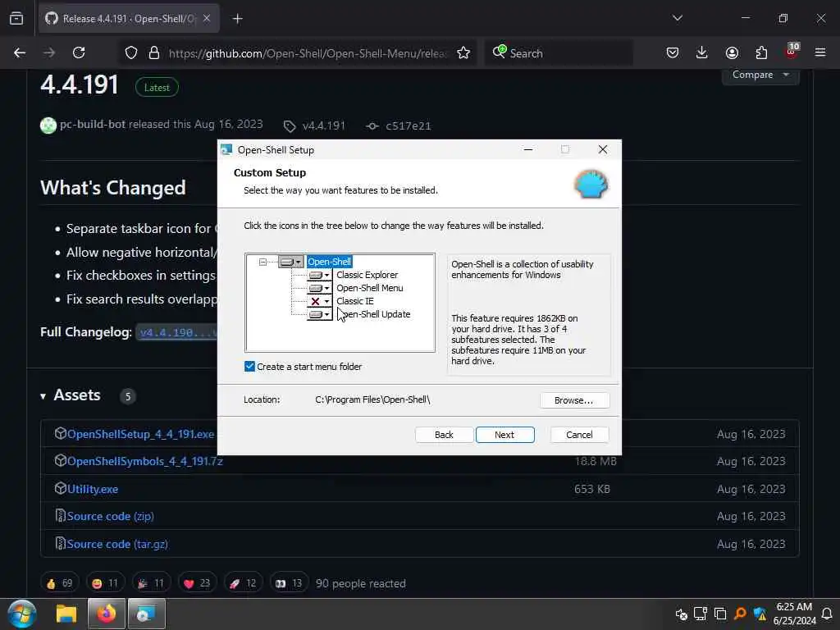This screenshot has width=840, height=630.
Task: Open the list all tabs chevron
Action: 678,18
